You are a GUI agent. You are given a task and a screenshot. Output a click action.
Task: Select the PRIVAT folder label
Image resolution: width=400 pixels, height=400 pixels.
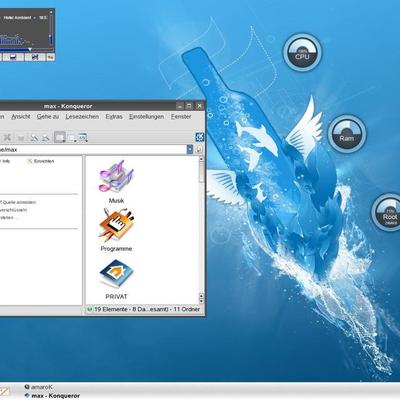pyautogui.click(x=116, y=297)
